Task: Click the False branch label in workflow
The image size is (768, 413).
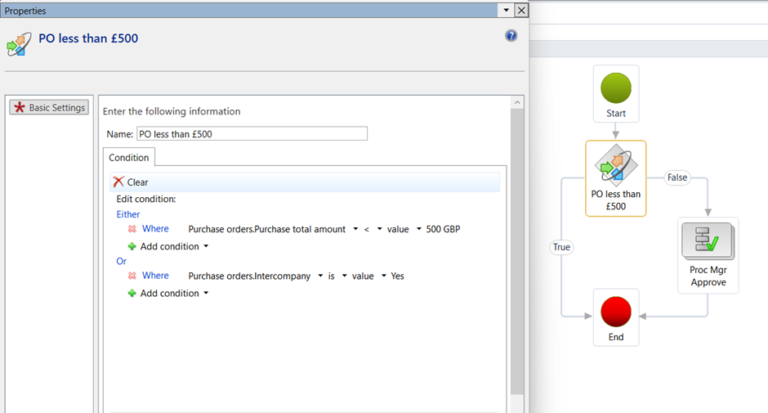Action: pyautogui.click(x=677, y=177)
